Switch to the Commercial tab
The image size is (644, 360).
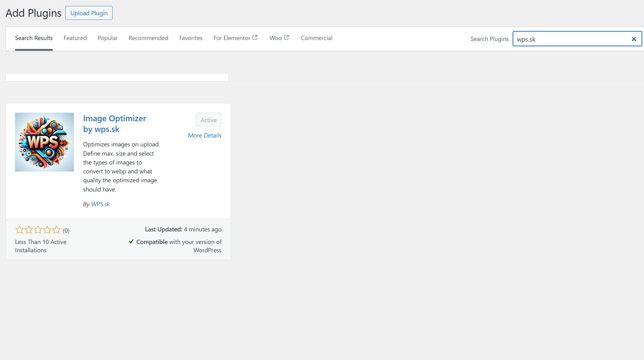[316, 38]
